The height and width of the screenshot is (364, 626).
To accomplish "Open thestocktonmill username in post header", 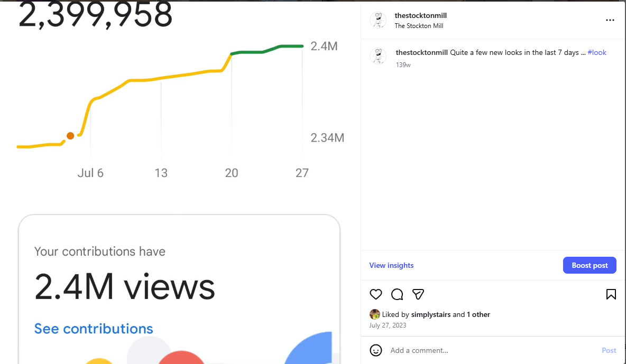I will (420, 15).
